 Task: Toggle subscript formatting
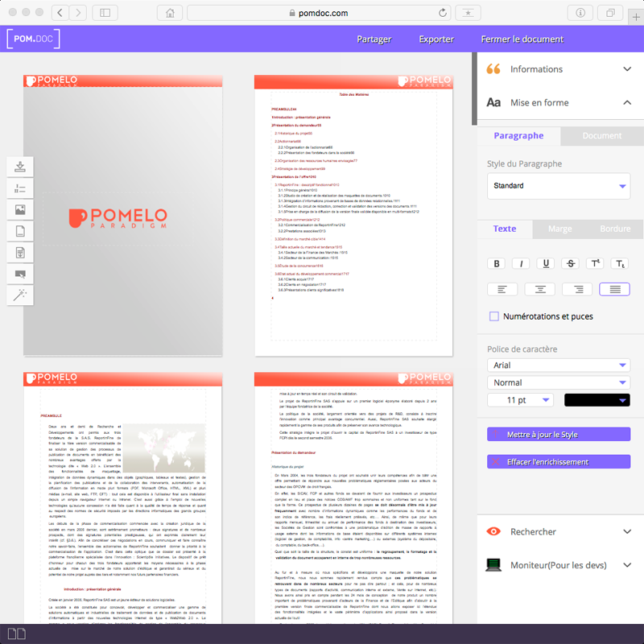(620, 264)
